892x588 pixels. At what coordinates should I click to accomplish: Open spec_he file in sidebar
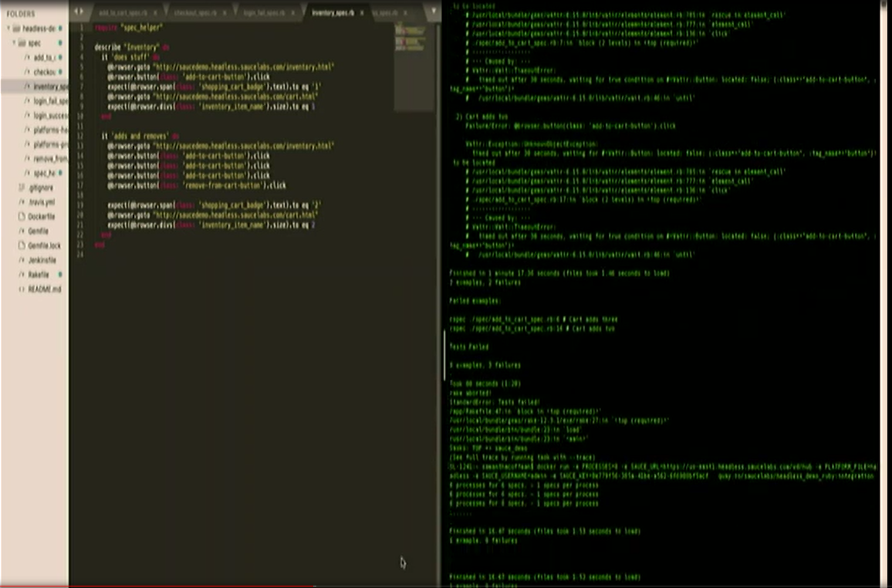click(43, 173)
